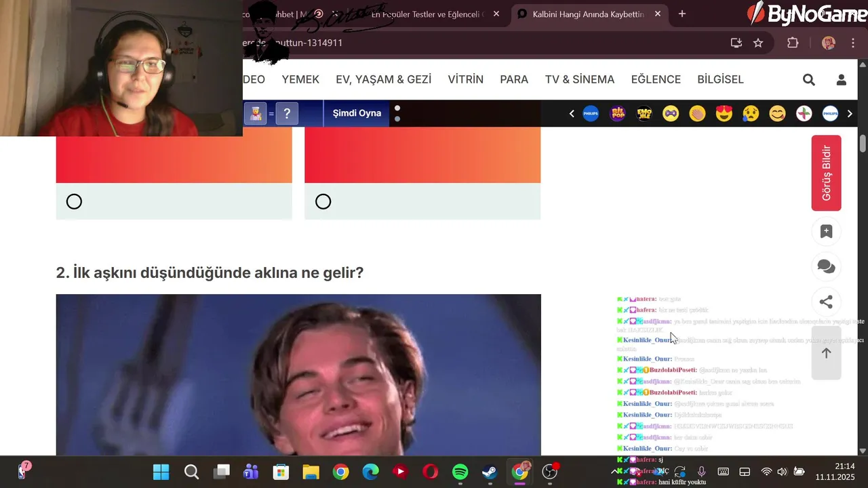Select the clapping hands emoji icon
Viewport: 868px width, 488px height.
point(697,113)
